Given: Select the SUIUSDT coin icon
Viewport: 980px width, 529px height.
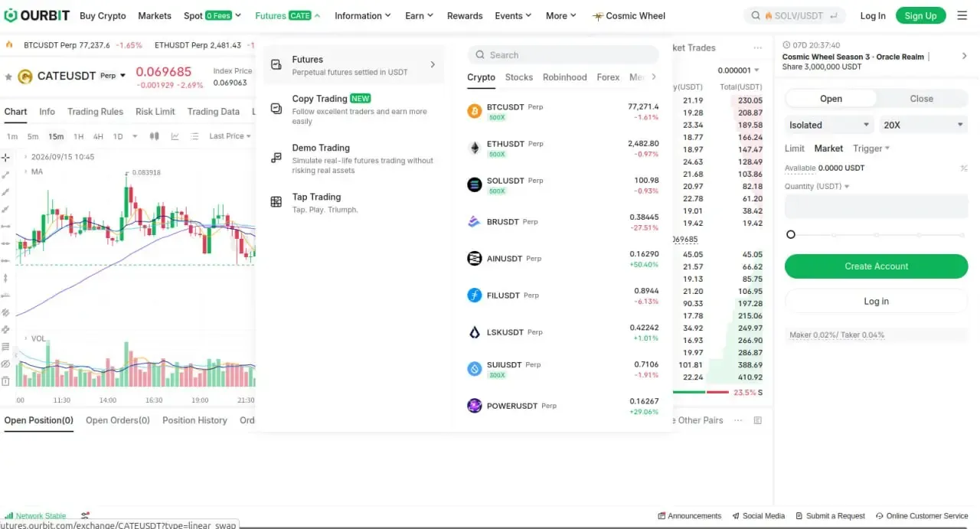Looking at the screenshot, I should pyautogui.click(x=475, y=369).
